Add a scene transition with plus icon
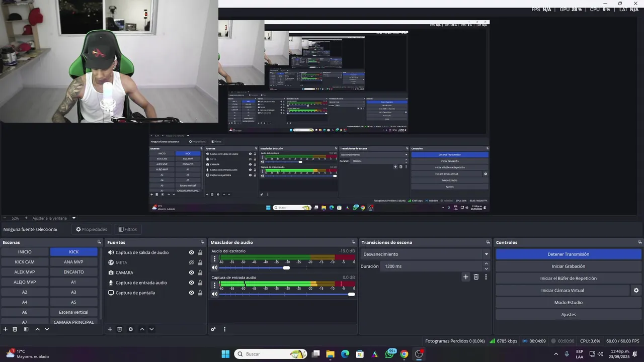The width and height of the screenshot is (644, 362). [466, 277]
